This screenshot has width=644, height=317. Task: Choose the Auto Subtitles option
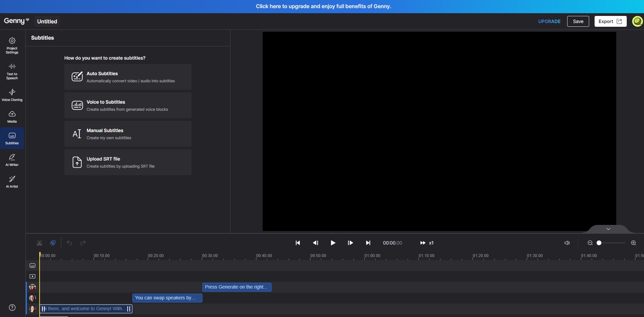128,77
